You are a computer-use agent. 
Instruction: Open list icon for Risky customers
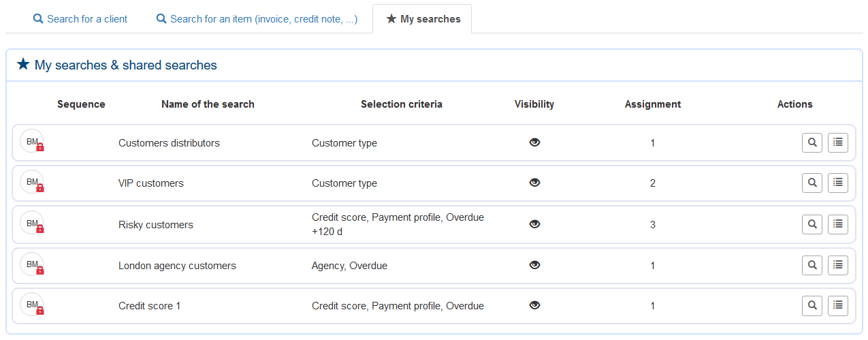[837, 223]
